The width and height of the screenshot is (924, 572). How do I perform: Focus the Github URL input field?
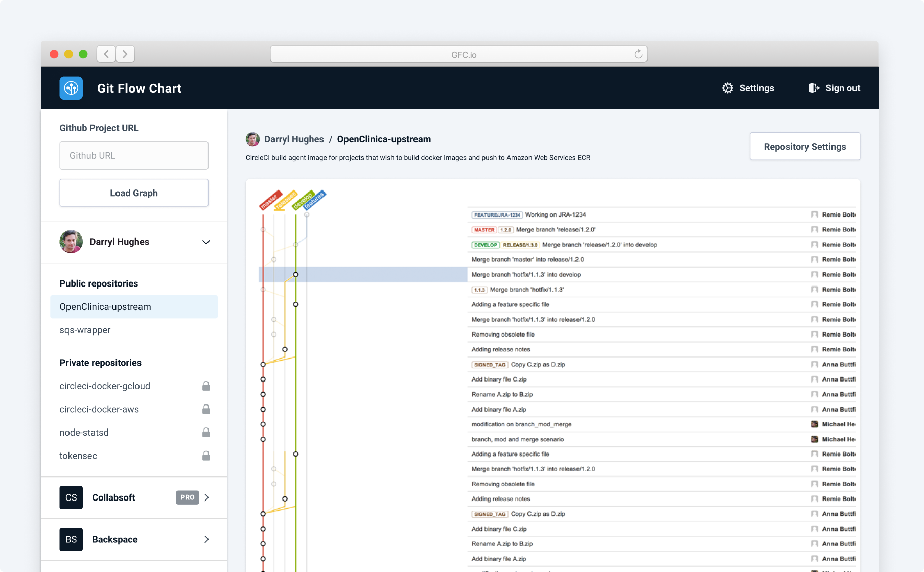[x=134, y=155]
